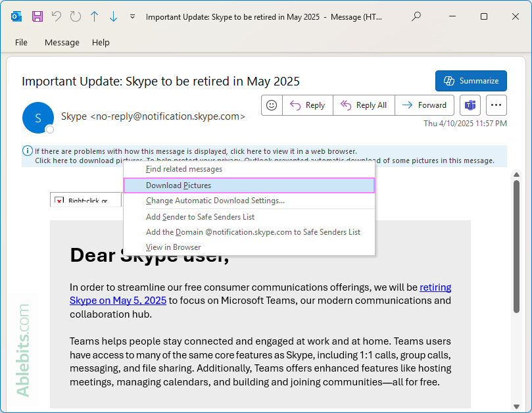Click the Outlook app icon in title bar
532x413 pixels.
(16, 16)
